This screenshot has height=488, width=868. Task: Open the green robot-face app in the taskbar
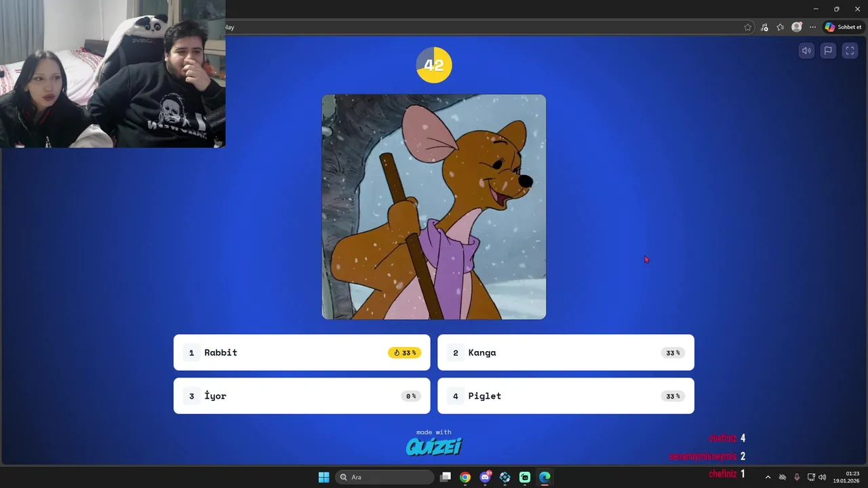(x=525, y=477)
